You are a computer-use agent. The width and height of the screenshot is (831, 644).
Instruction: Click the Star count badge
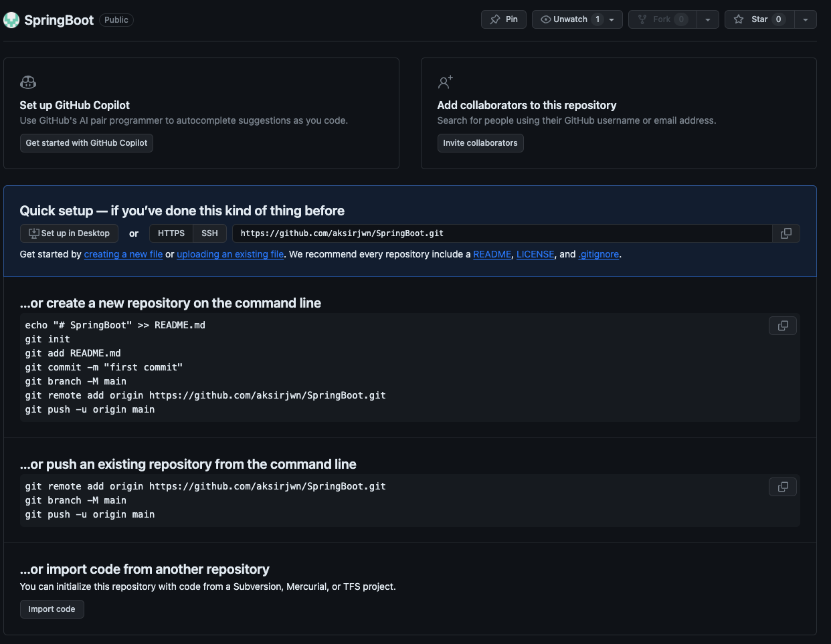pos(778,19)
